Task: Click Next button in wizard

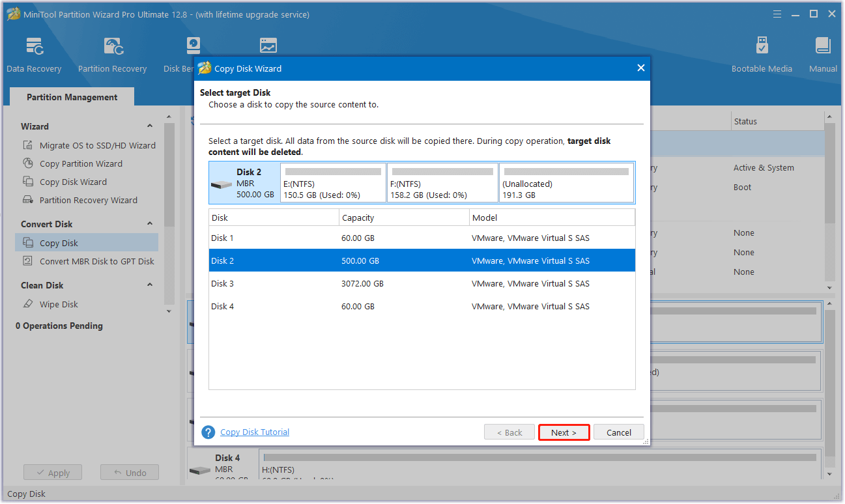Action: [x=564, y=432]
